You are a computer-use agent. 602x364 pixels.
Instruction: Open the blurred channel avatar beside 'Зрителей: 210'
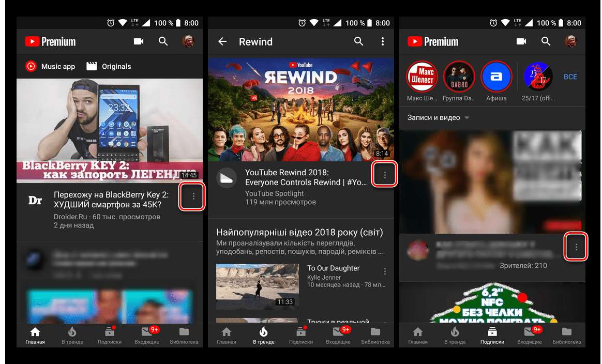[418, 250]
